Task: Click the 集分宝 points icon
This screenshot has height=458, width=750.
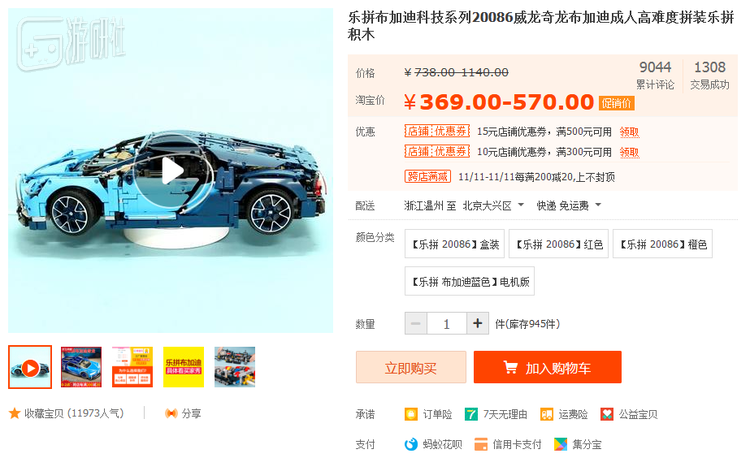Action: point(560,444)
